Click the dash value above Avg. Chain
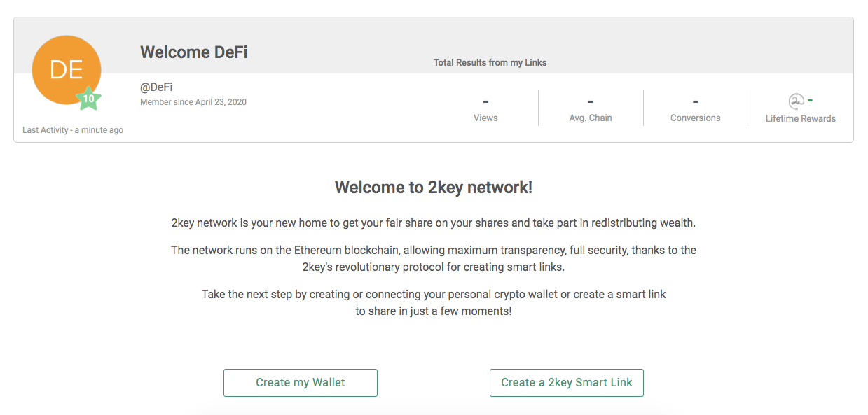868x415 pixels. coord(591,101)
